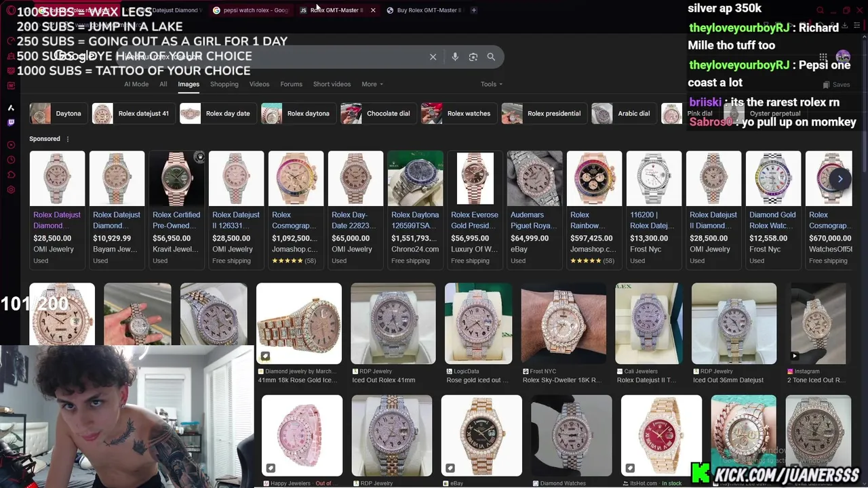868x488 pixels.
Task: Open Cali Jewelers Rolex Datejust II image
Action: coord(649,324)
